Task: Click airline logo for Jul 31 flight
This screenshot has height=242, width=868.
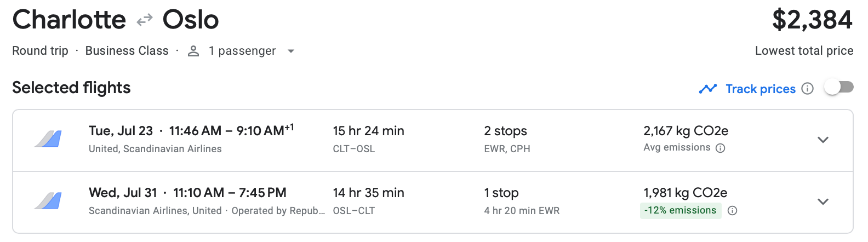Action: tap(48, 201)
